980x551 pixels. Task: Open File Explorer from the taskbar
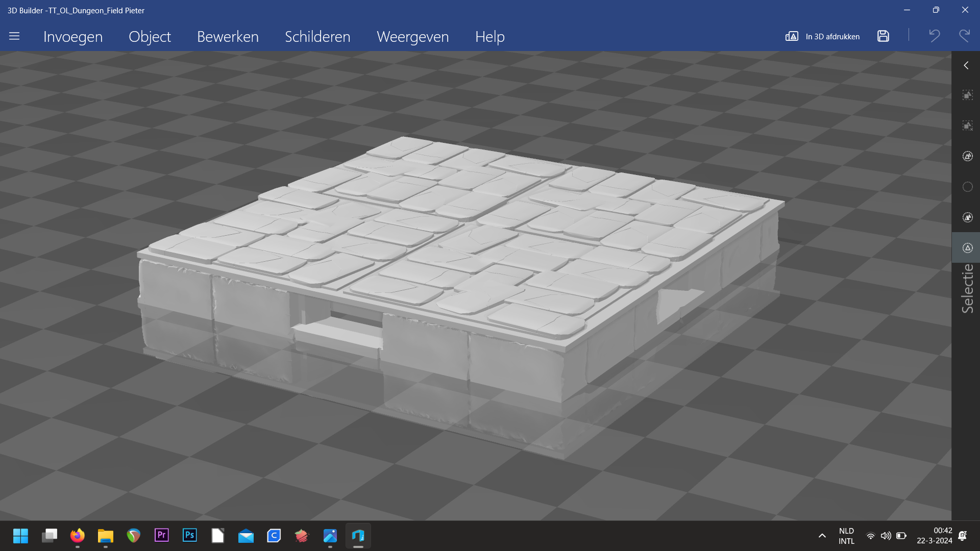106,536
